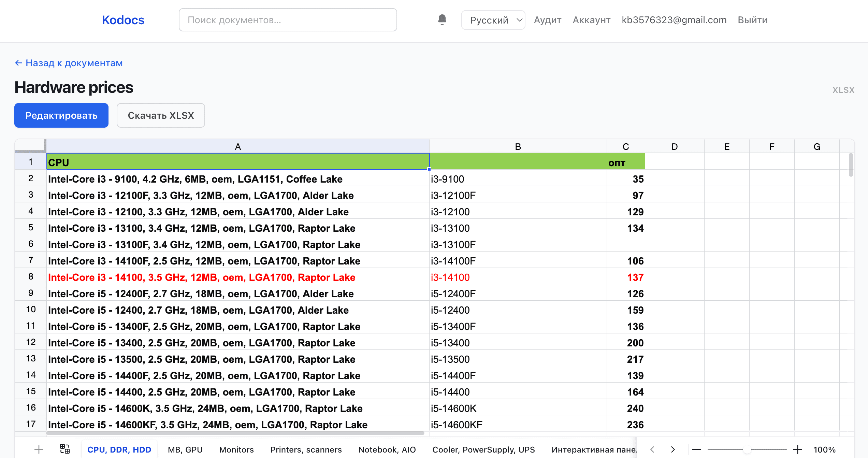868x458 pixels.
Task: Select row 1 header
Action: tap(31, 161)
